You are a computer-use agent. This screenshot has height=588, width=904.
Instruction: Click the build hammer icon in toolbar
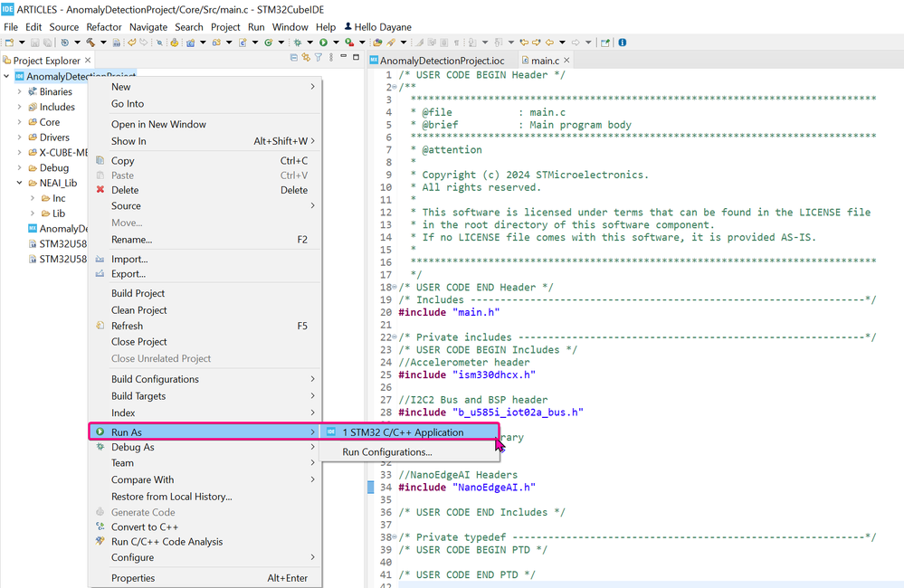[x=90, y=43]
